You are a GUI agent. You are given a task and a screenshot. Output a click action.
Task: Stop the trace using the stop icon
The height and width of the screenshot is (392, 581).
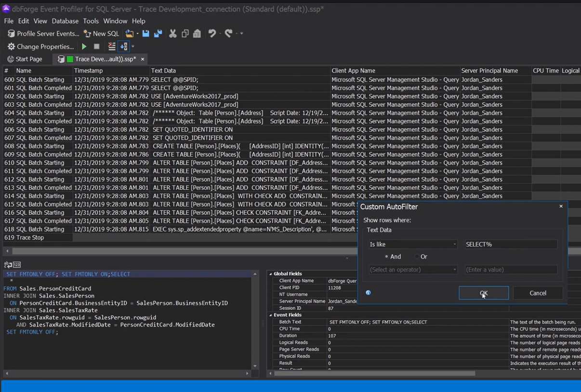(x=96, y=46)
